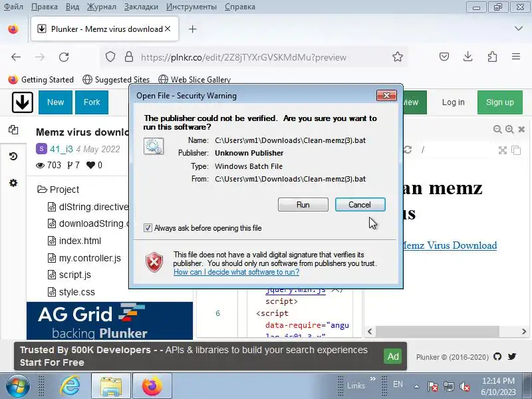This screenshot has height=399, width=532.
Task: Click the Firefox taskbar button
Action: coord(152,386)
